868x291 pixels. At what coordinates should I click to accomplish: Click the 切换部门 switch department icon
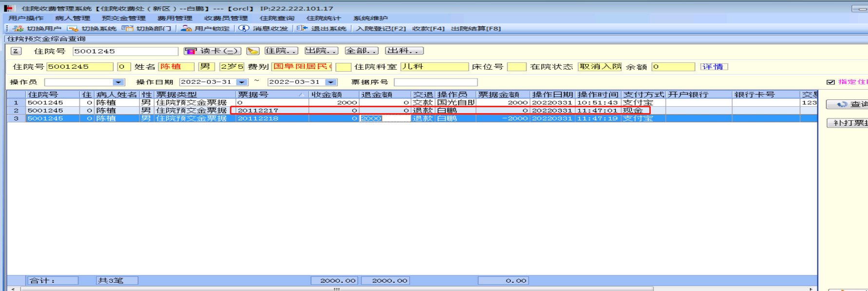coord(128,28)
